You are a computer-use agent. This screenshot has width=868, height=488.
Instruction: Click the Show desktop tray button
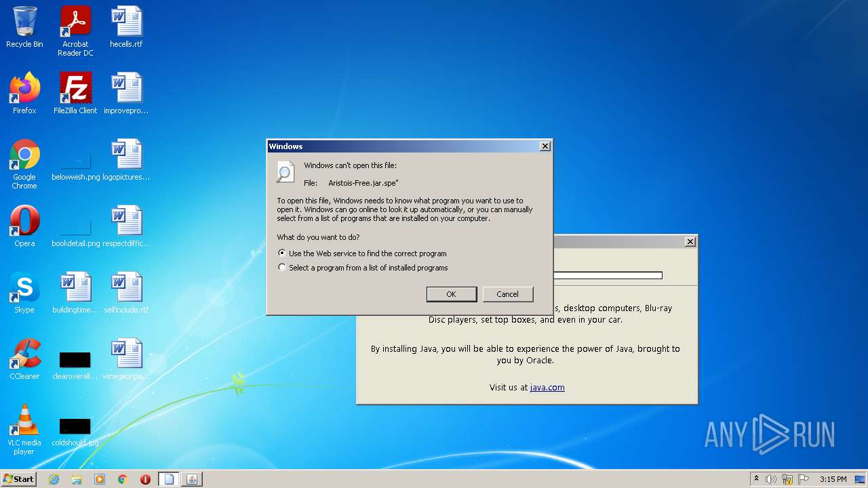pyautogui.click(x=860, y=479)
